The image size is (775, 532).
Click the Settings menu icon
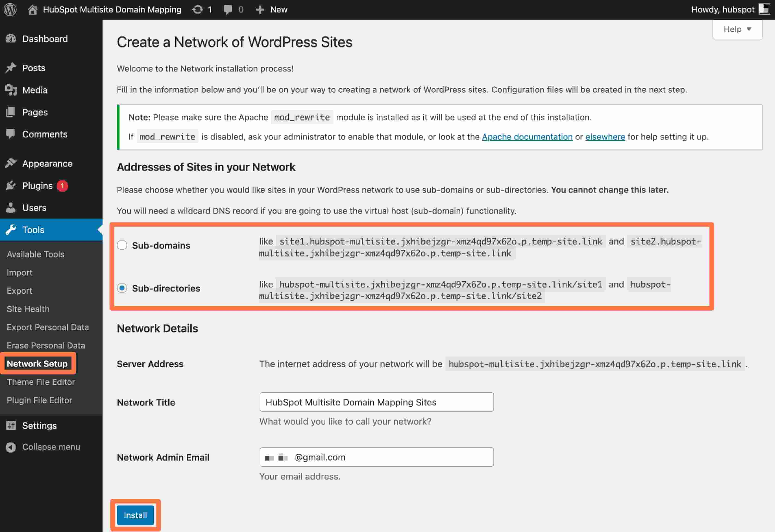click(x=11, y=425)
